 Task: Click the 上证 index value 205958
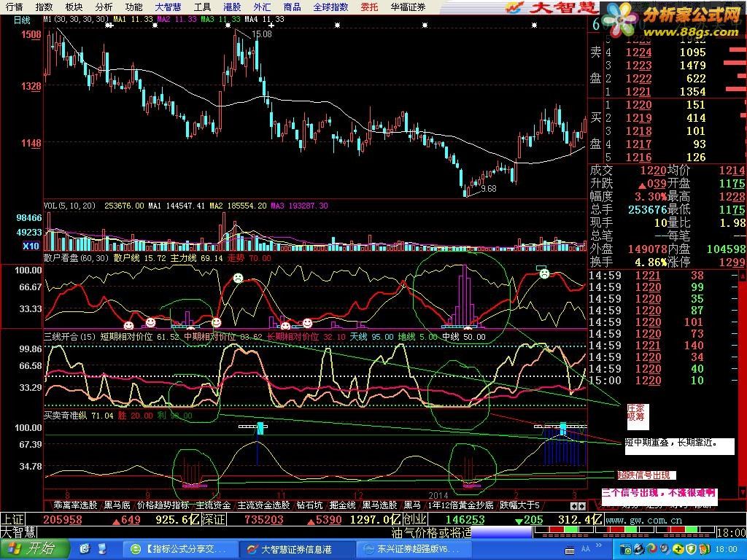[63, 519]
